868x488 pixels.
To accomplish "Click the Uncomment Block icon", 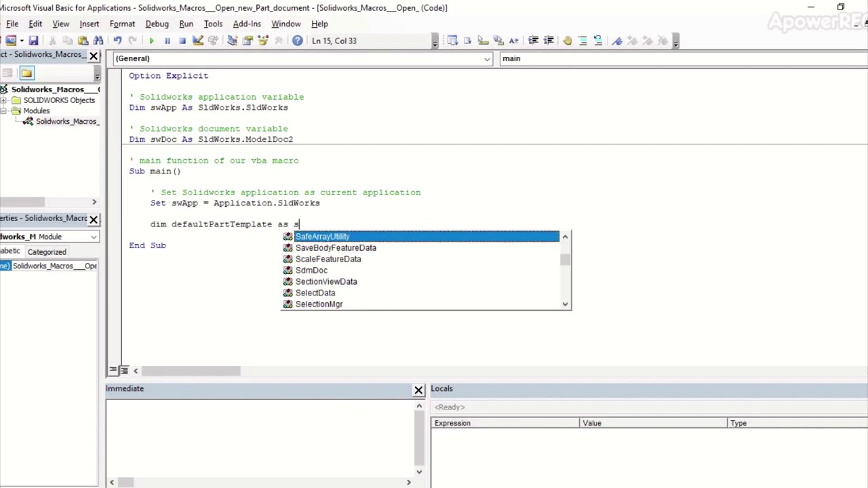I will 598,41.
